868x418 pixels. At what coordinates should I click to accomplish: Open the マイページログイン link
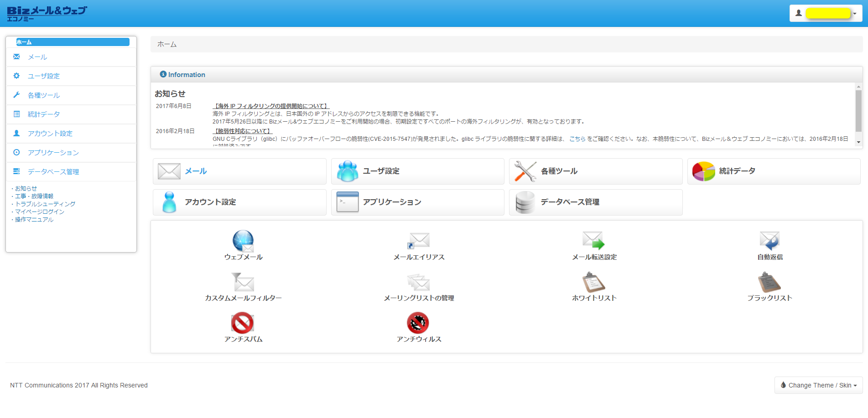(40, 212)
